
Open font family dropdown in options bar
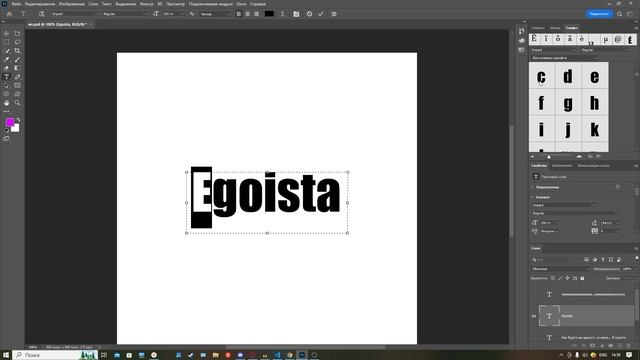click(x=75, y=14)
